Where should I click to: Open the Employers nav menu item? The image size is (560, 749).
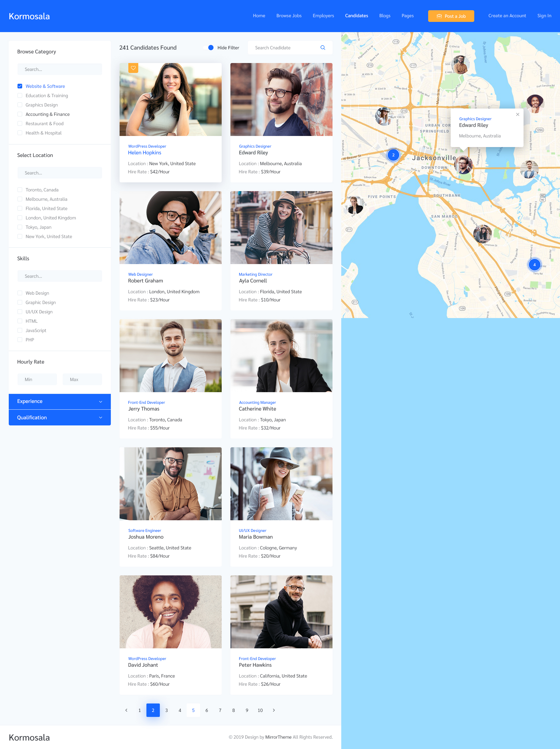[x=323, y=16]
